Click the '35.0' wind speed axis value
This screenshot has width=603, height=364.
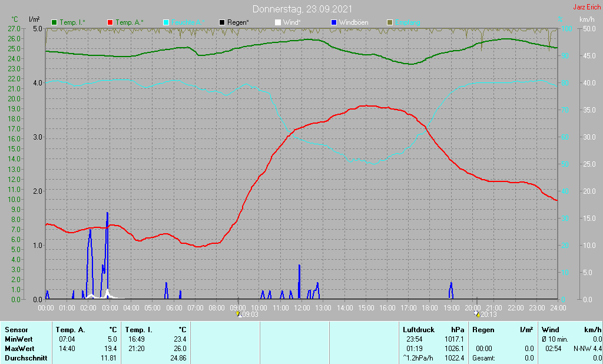pyautogui.click(x=589, y=110)
